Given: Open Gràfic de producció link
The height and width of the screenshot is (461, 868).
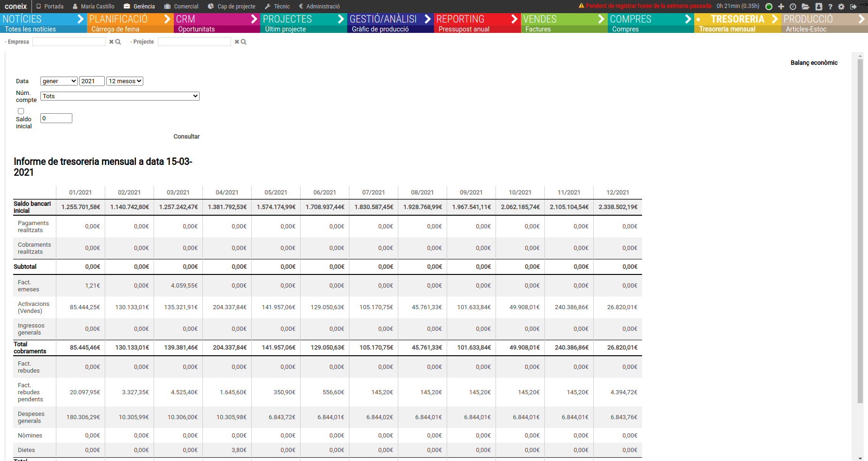Looking at the screenshot, I should tap(380, 29).
